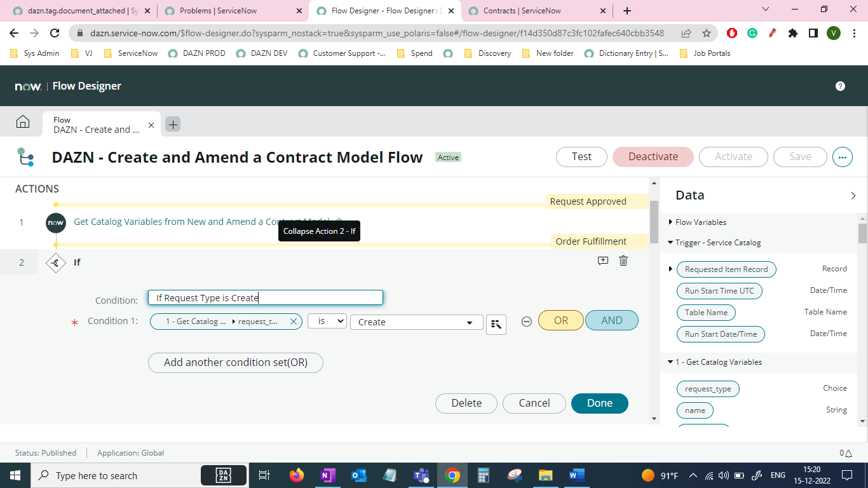The width and height of the screenshot is (868, 488).
Task: Share this page from address bar
Action: click(686, 33)
